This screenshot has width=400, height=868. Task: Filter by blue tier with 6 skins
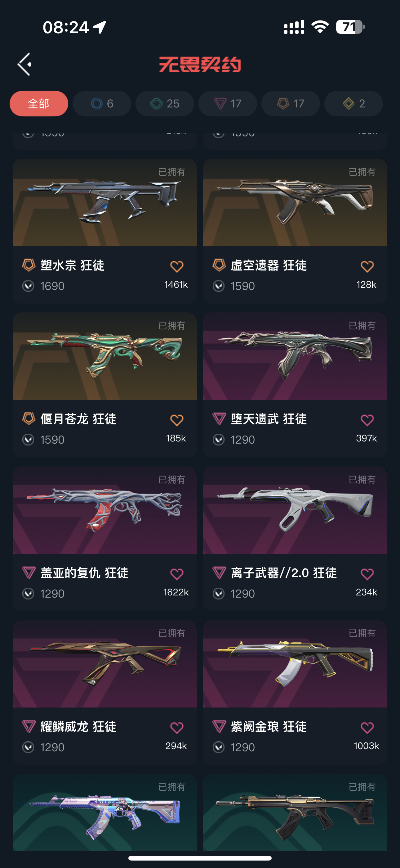tap(102, 103)
